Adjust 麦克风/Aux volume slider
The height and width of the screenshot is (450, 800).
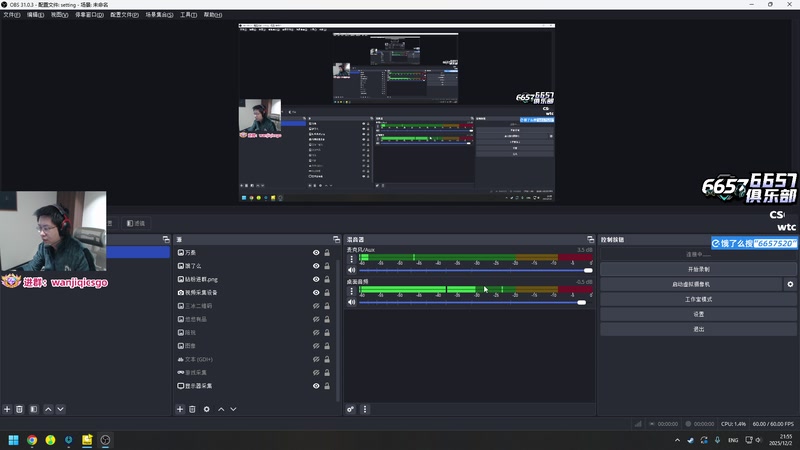click(x=476, y=270)
